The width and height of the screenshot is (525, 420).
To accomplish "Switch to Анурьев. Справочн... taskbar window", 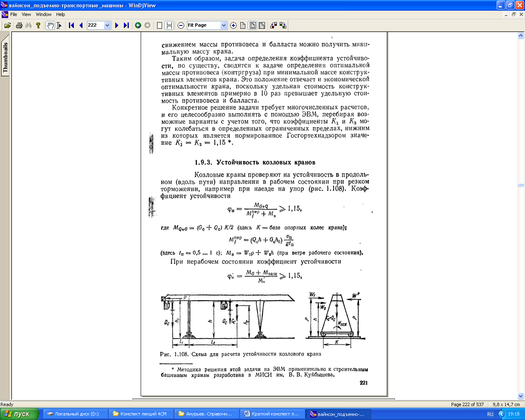I will pyautogui.click(x=207, y=414).
